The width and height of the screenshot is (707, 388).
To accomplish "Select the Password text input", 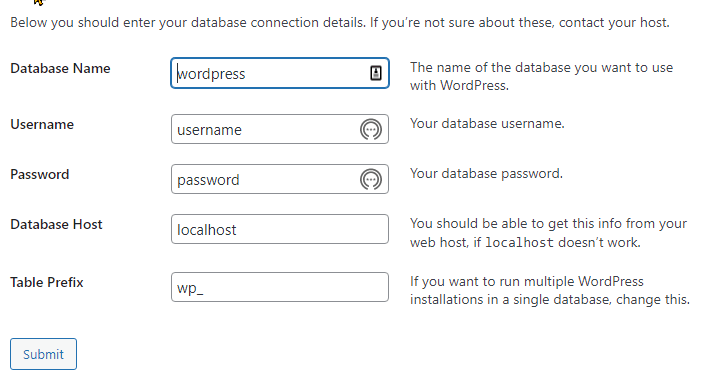I will point(280,179).
